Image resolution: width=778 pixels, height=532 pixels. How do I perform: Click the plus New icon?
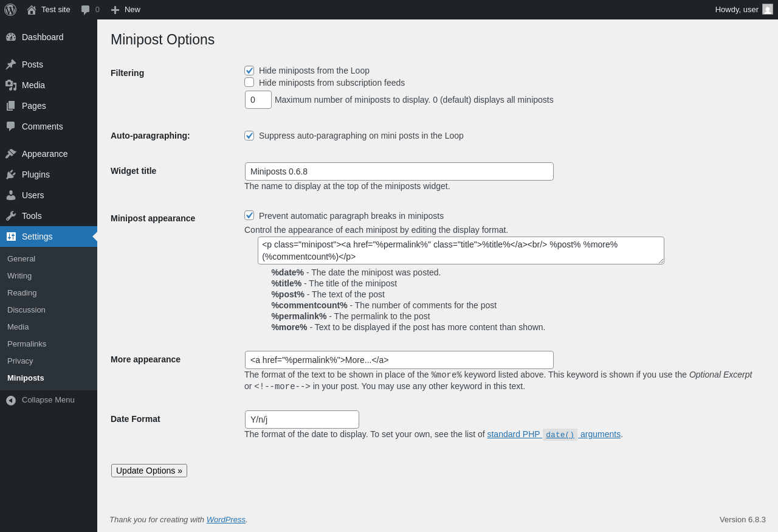pos(115,10)
